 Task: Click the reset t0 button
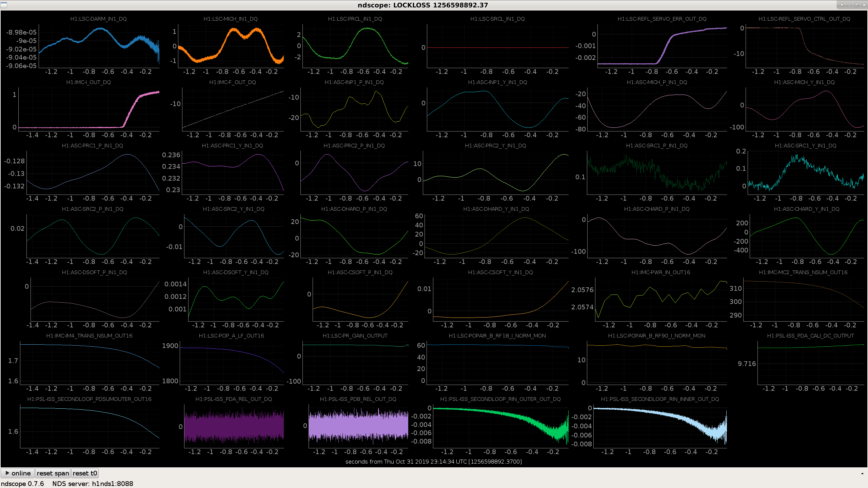click(85, 473)
